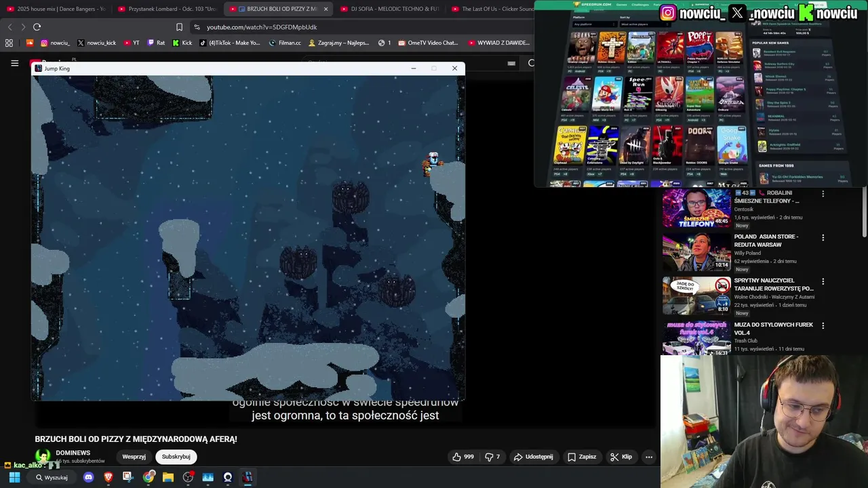Open the Zagraj.my bookmark

(x=339, y=43)
